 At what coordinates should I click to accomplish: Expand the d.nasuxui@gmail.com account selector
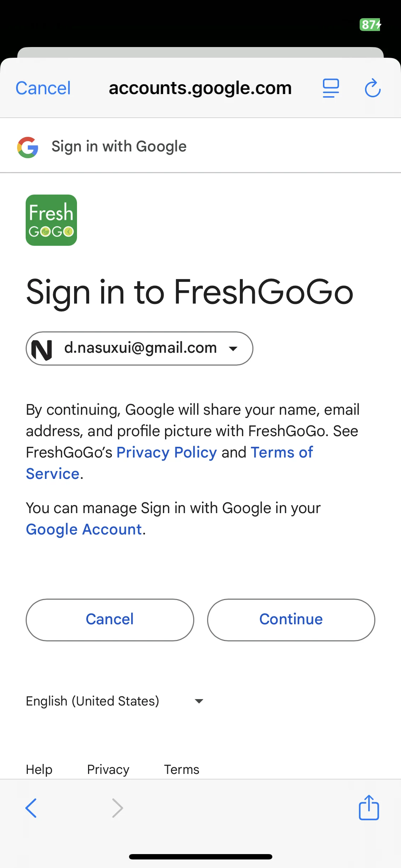(139, 348)
